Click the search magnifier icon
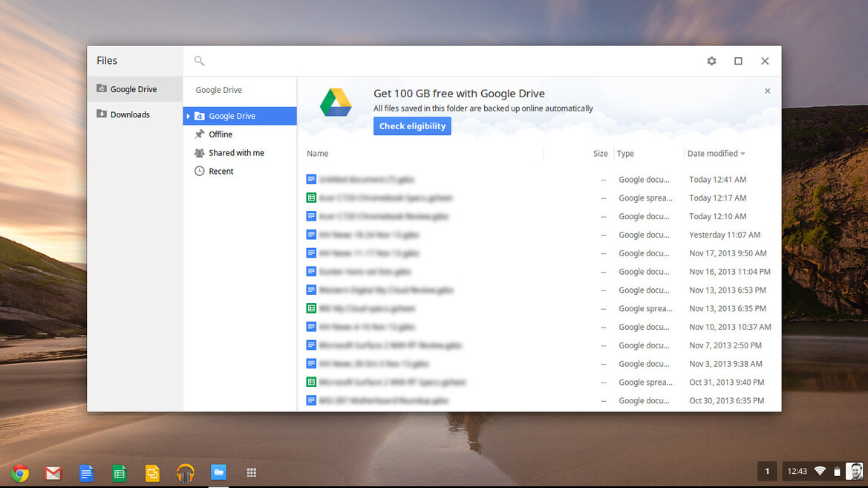 (x=199, y=61)
